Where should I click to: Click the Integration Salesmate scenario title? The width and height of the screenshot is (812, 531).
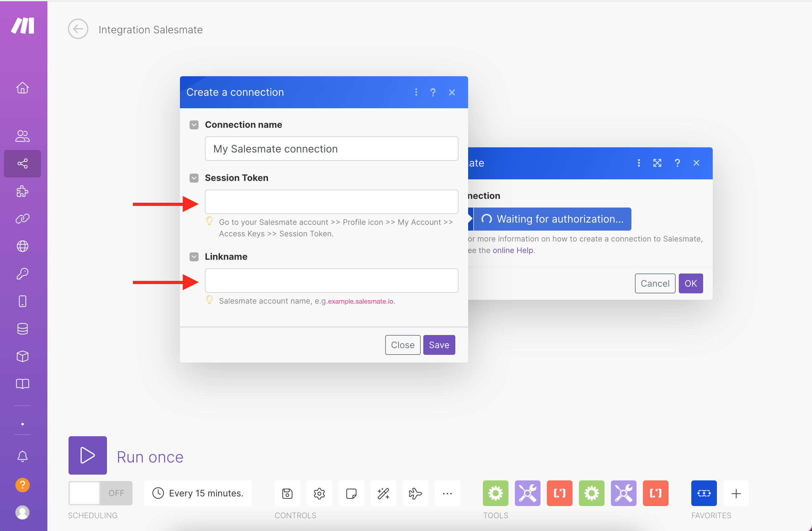pyautogui.click(x=150, y=30)
